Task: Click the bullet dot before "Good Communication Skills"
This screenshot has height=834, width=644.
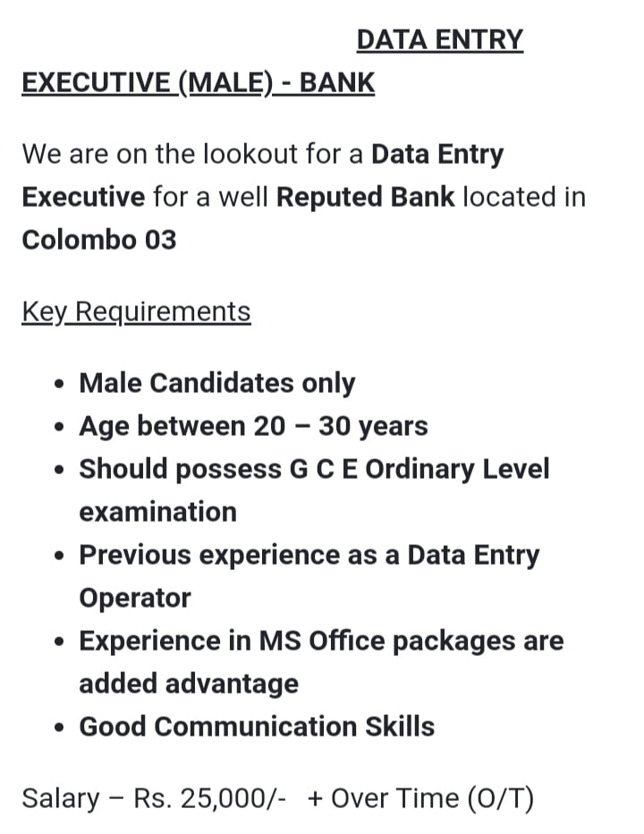Action: (x=59, y=728)
